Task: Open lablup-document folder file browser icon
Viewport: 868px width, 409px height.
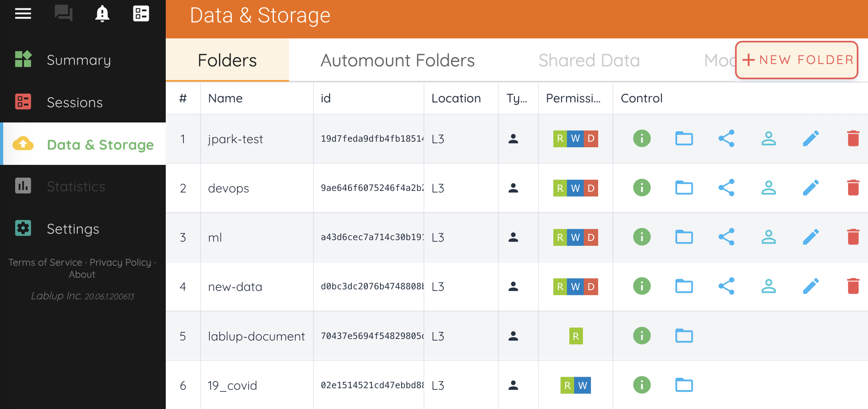Action: click(684, 336)
